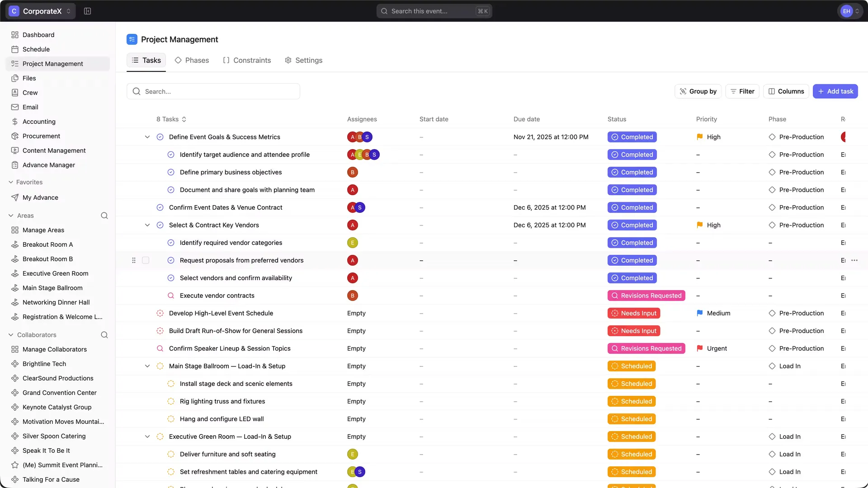Click the Add task button
This screenshot has height=488, width=868.
coord(835,91)
